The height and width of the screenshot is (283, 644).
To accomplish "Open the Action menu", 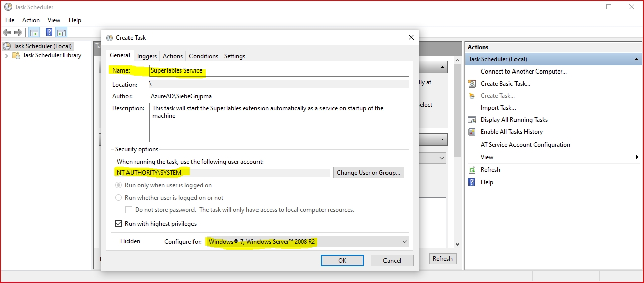I will coord(31,20).
